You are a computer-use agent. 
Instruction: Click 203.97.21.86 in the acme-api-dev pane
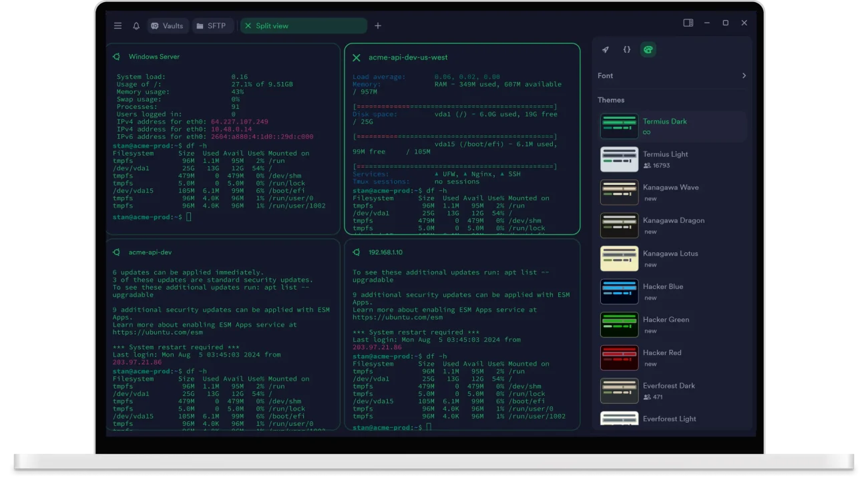[137, 362]
